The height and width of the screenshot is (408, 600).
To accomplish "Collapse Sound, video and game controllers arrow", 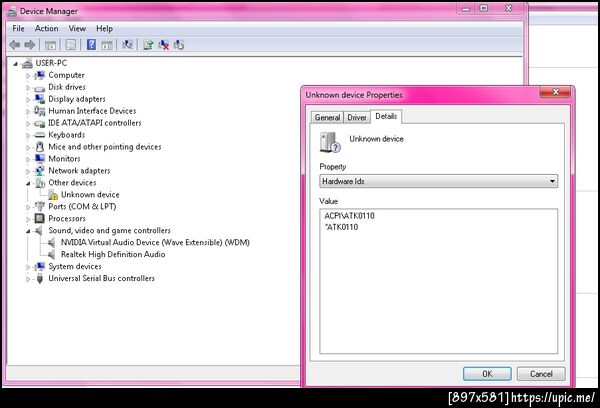I will (x=28, y=232).
